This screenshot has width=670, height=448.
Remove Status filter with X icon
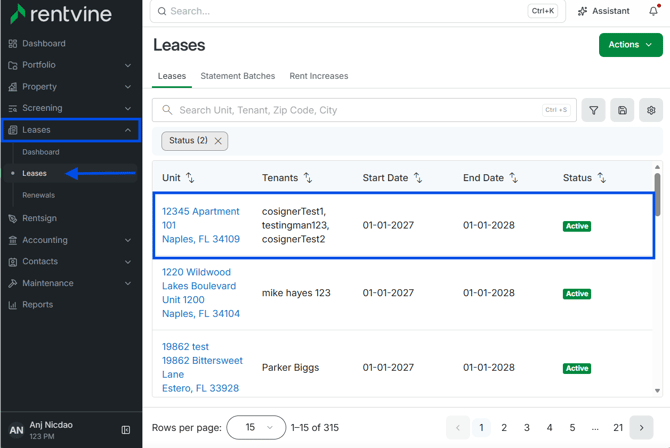(x=218, y=141)
